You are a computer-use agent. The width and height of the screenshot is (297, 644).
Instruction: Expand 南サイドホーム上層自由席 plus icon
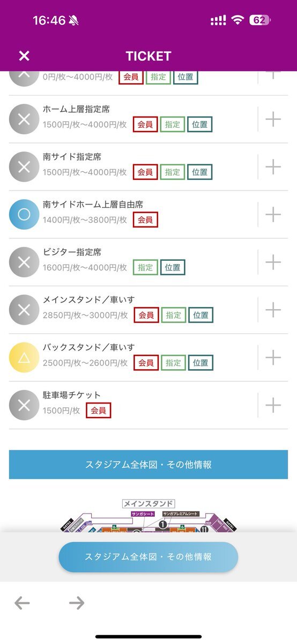[x=273, y=215]
